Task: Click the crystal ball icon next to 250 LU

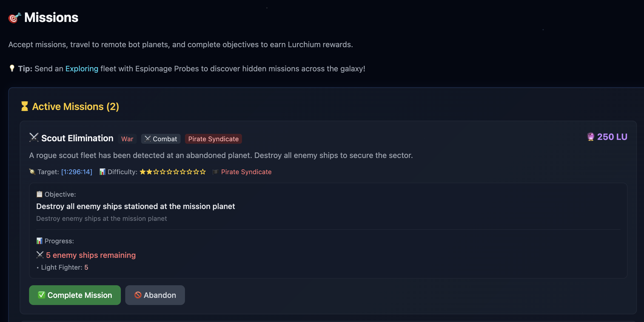Action: pyautogui.click(x=591, y=136)
